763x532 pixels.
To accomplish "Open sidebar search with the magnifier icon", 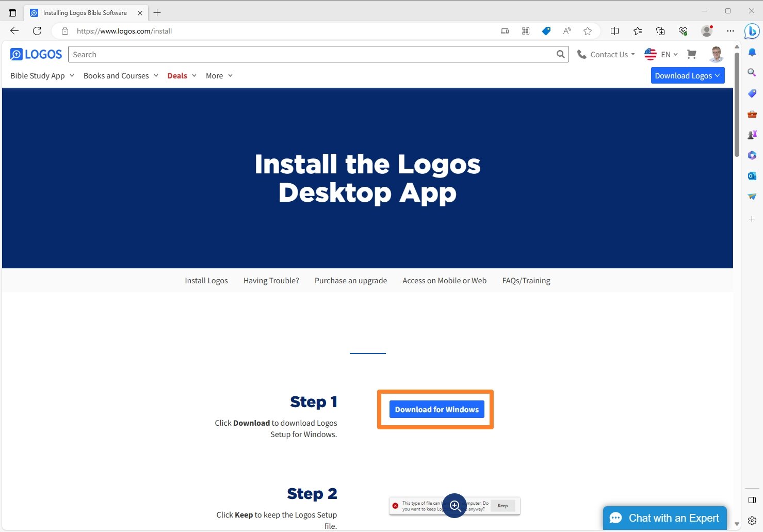I will pyautogui.click(x=752, y=72).
